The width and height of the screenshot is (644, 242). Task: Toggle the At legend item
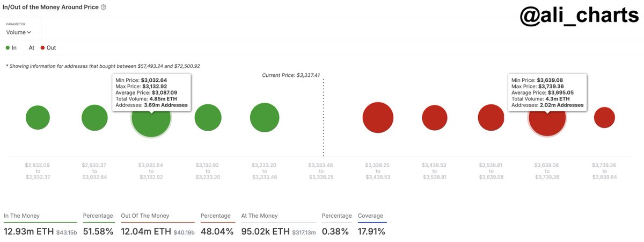[x=31, y=48]
